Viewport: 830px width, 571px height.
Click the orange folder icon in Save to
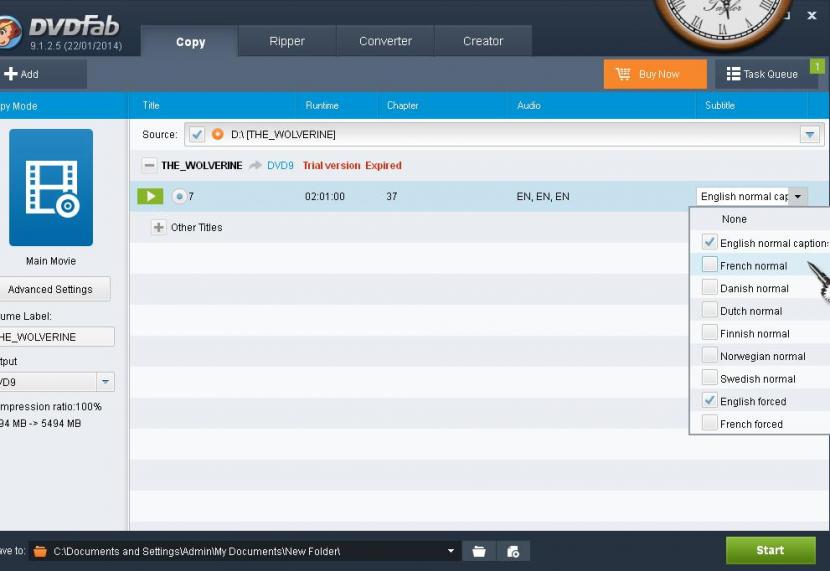[x=40, y=551]
